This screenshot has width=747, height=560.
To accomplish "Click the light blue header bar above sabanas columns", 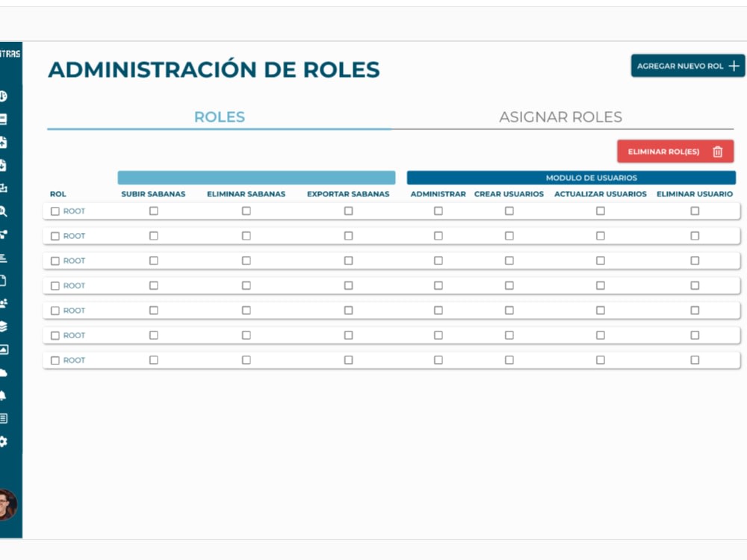I will (256, 178).
